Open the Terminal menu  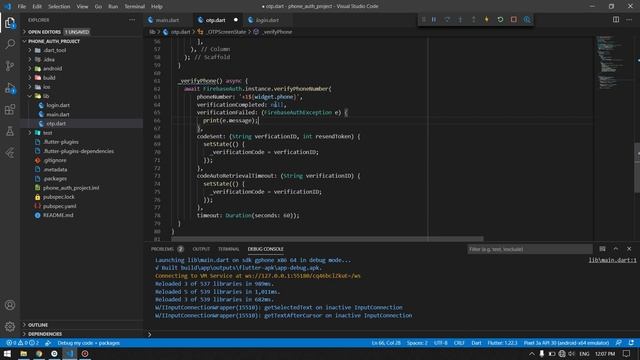coord(135,7)
